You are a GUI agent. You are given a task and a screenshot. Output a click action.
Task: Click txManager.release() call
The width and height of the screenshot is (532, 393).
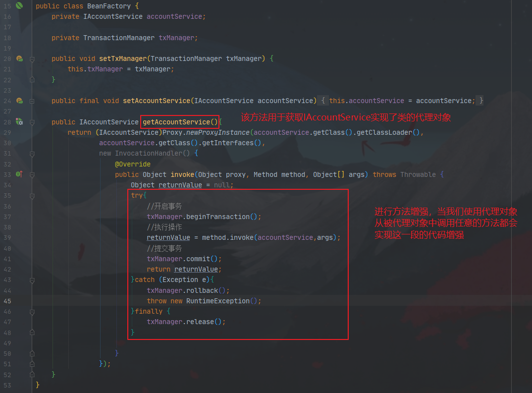pyautogui.click(x=184, y=322)
